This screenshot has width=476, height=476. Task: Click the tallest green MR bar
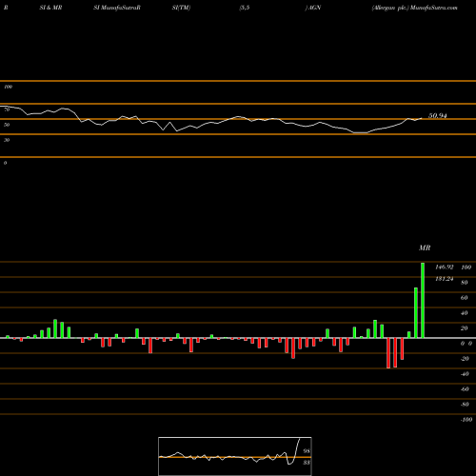click(x=423, y=300)
